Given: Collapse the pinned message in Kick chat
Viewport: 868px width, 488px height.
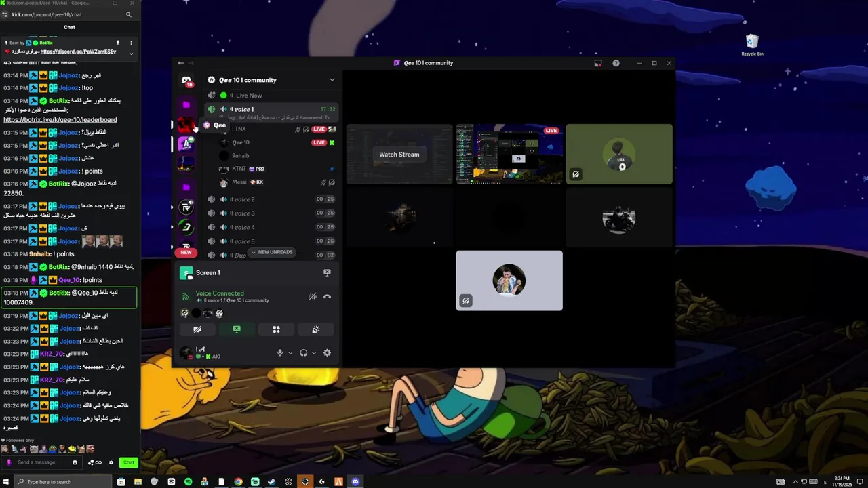Looking at the screenshot, I should tap(131, 53).
